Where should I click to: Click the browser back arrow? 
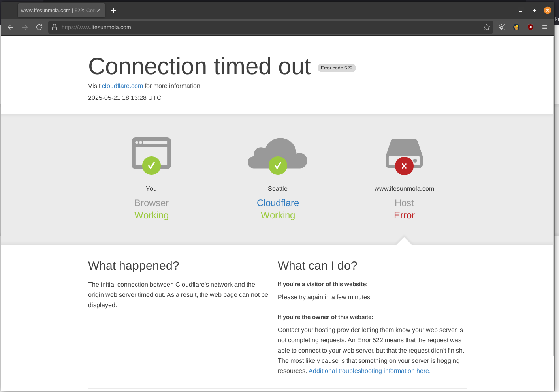coord(11,27)
